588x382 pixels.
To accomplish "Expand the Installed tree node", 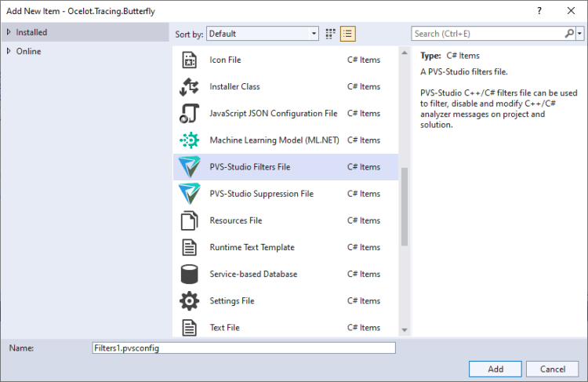I will click(9, 32).
